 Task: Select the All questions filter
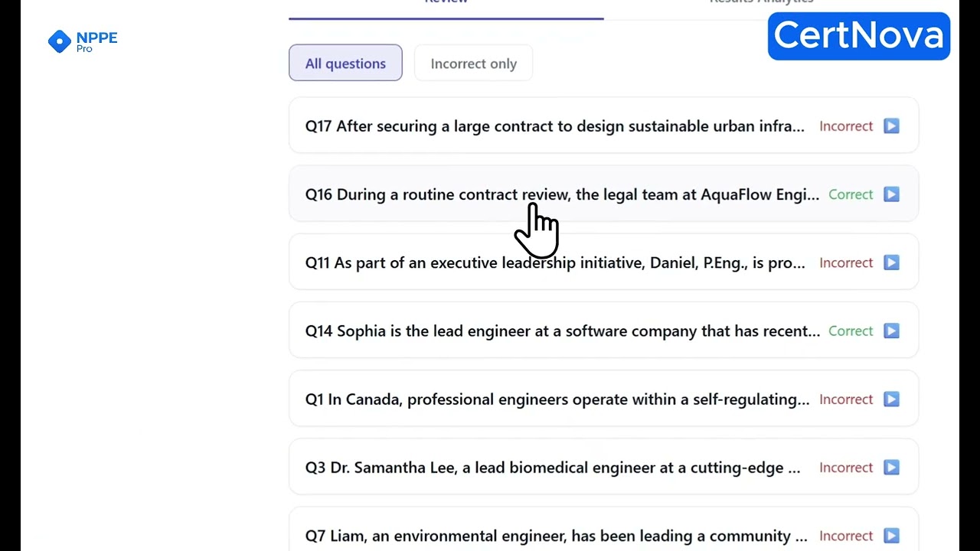pyautogui.click(x=345, y=64)
